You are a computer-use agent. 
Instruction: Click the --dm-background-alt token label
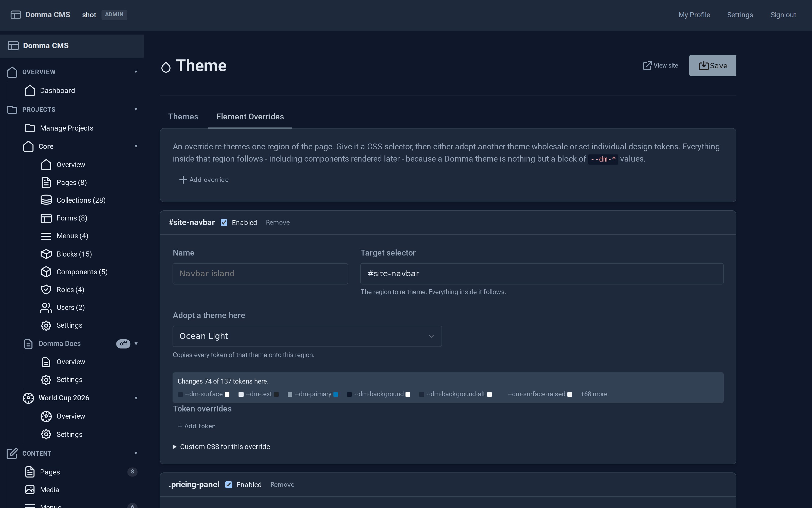click(455, 394)
